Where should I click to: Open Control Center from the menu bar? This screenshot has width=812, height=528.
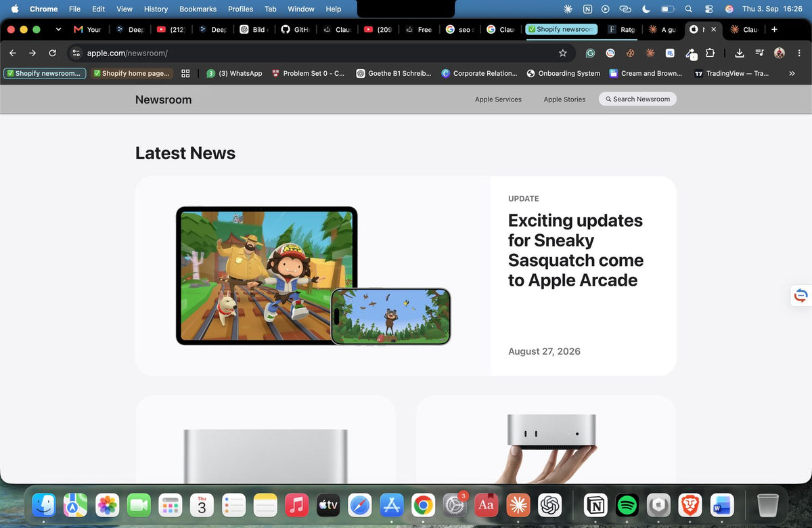click(708, 9)
